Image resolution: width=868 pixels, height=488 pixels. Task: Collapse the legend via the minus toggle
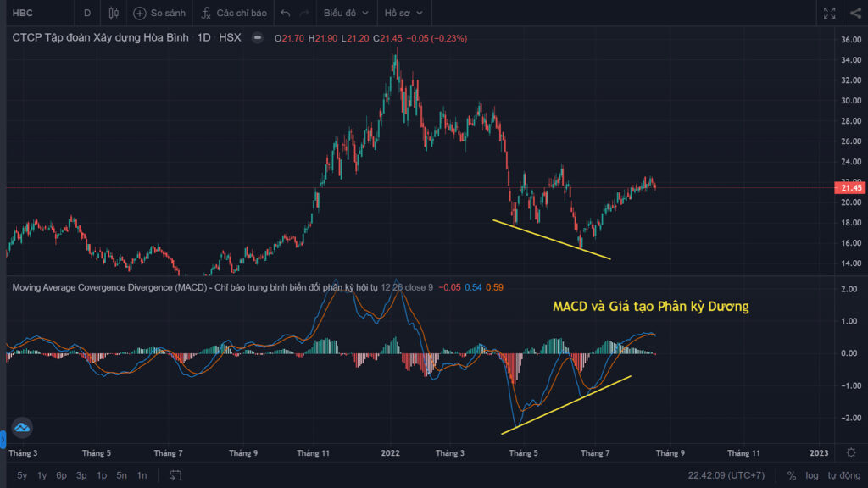(258, 37)
